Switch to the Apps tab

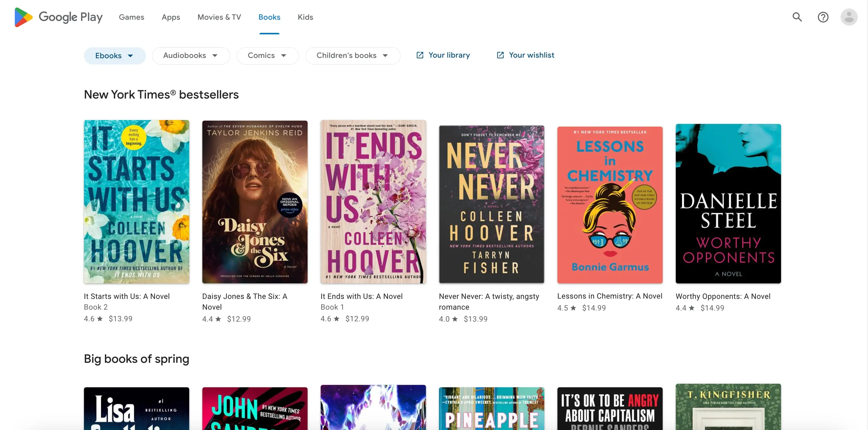pos(171,17)
